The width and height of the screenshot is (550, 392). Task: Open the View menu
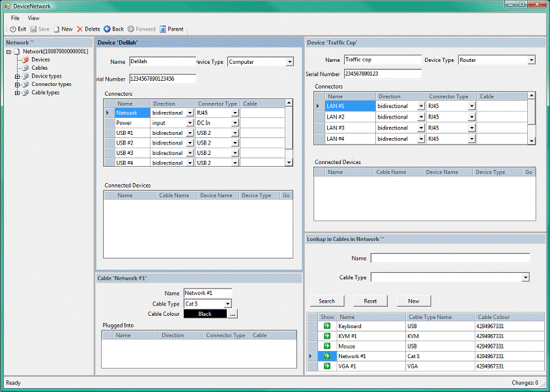(x=33, y=18)
